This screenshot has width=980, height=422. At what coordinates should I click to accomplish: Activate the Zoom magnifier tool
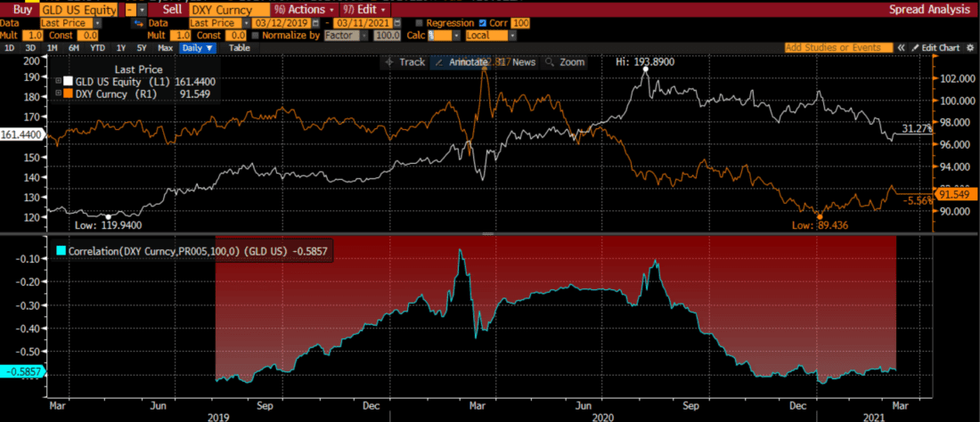click(x=565, y=61)
